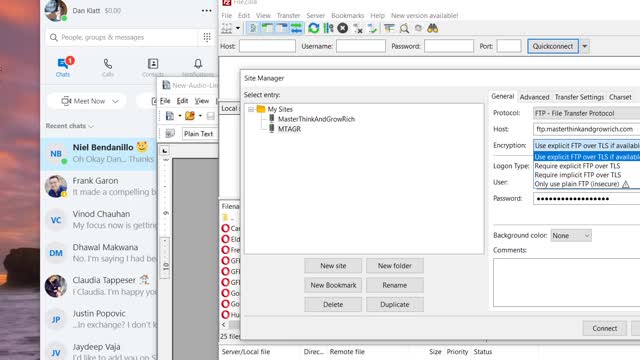This screenshot has height=360, width=640.
Task: Refresh the file and folder lists
Action: (x=313, y=28)
